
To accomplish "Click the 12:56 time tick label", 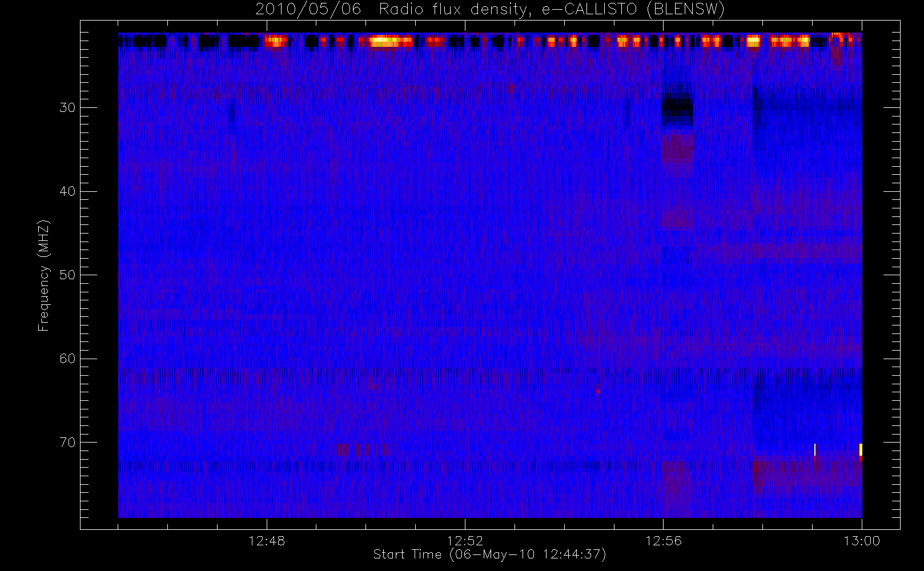I will point(663,540).
